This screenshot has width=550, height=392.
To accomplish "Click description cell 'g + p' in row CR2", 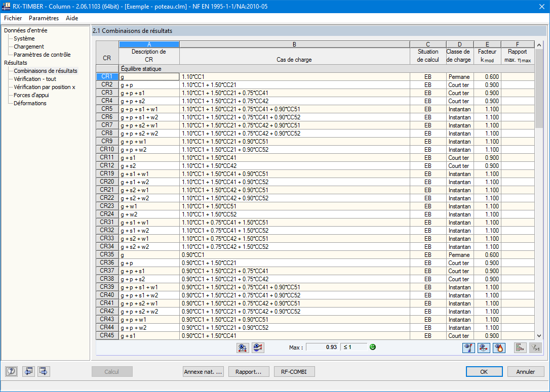I will tap(149, 85).
